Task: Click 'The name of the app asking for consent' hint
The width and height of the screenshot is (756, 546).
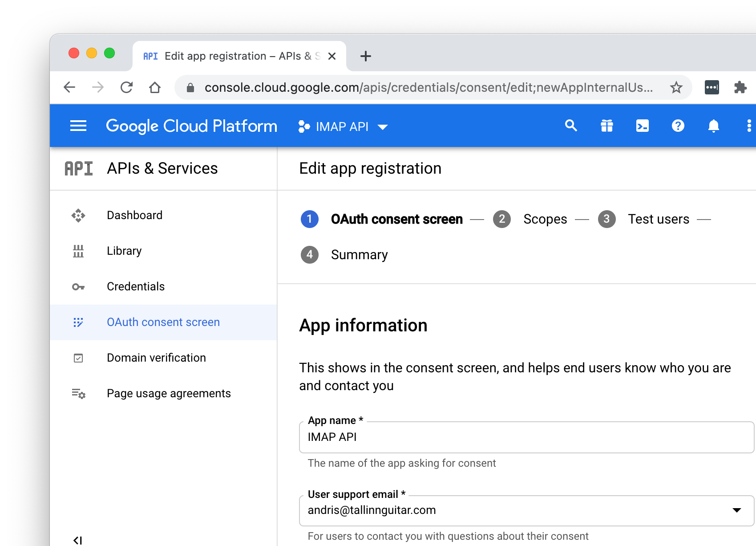Action: [x=402, y=463]
